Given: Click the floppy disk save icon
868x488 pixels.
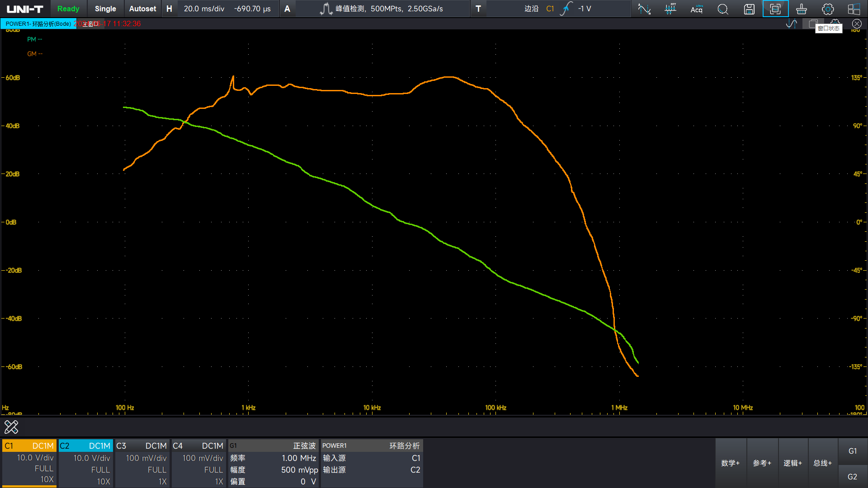Looking at the screenshot, I should point(749,9).
